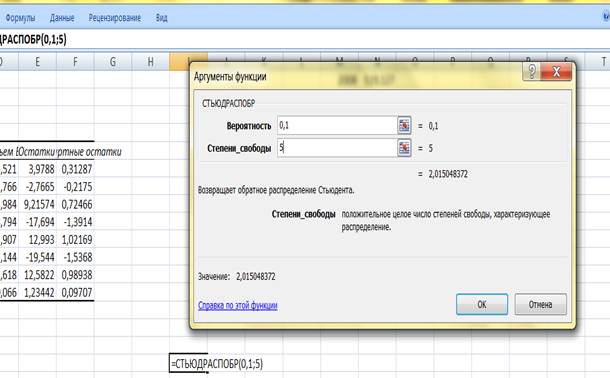The height and width of the screenshot is (378, 610).
Task: Select cell with value 0,09707
Action: 75,292
